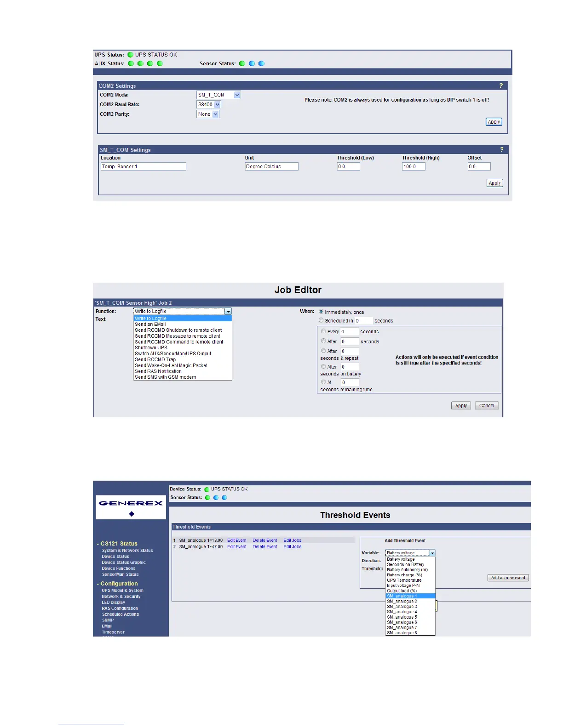This screenshot has width=563, height=728.
Task: Open the COM2 Mode dropdown
Action: click(x=218, y=95)
